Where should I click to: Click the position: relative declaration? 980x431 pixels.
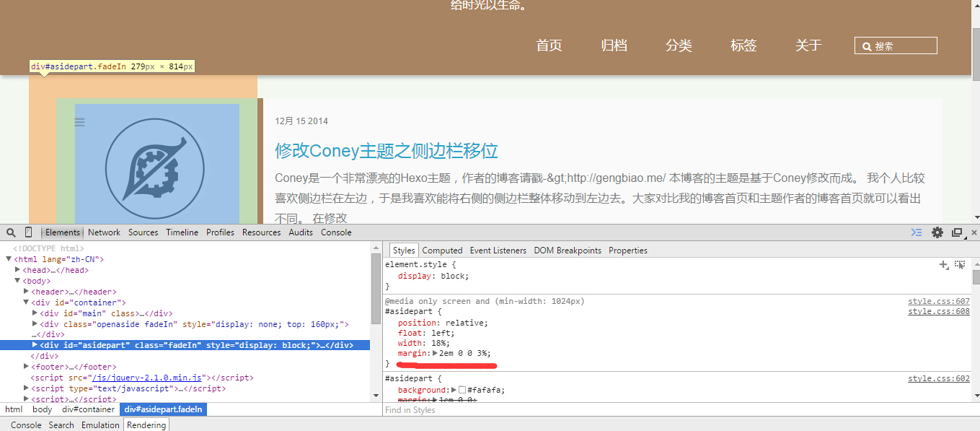[443, 323]
